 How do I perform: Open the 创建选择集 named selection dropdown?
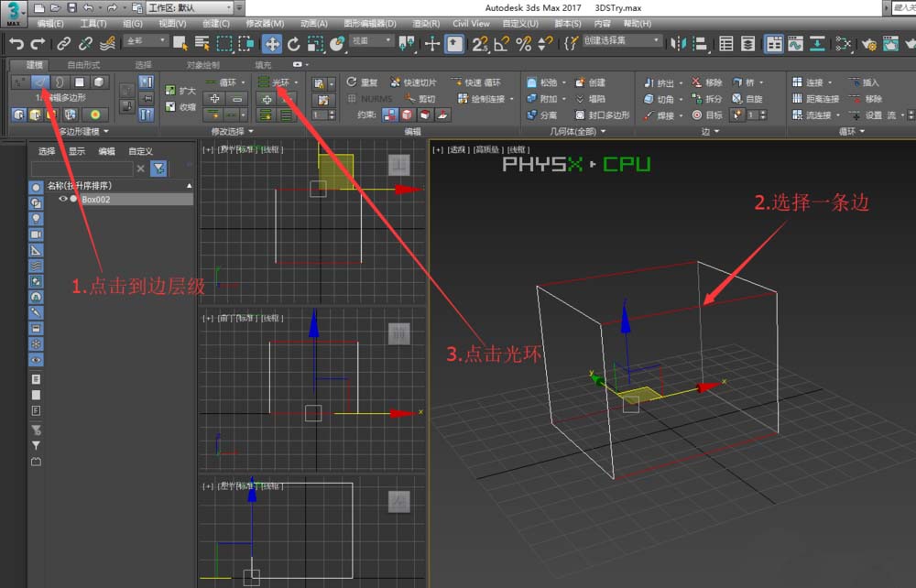point(623,41)
